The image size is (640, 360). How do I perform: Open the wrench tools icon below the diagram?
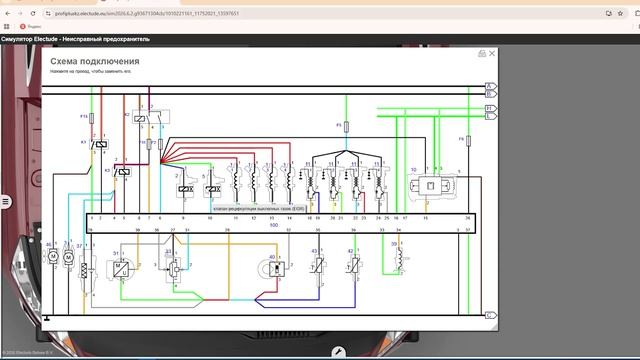pos(338,352)
